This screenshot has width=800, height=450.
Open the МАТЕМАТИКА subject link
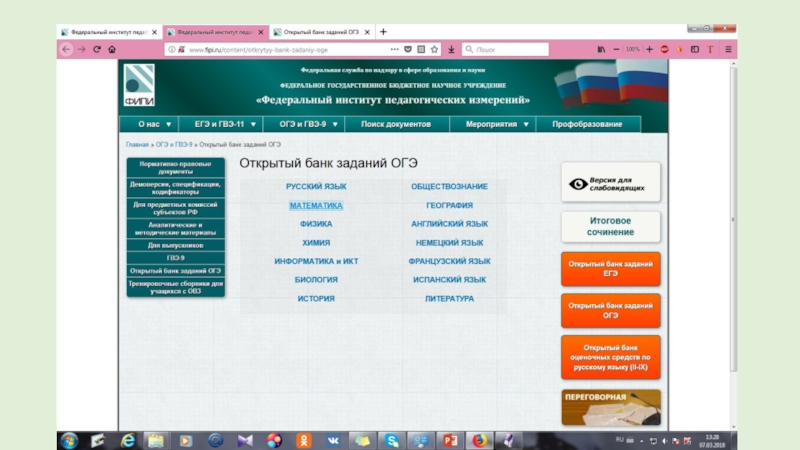pyautogui.click(x=316, y=205)
